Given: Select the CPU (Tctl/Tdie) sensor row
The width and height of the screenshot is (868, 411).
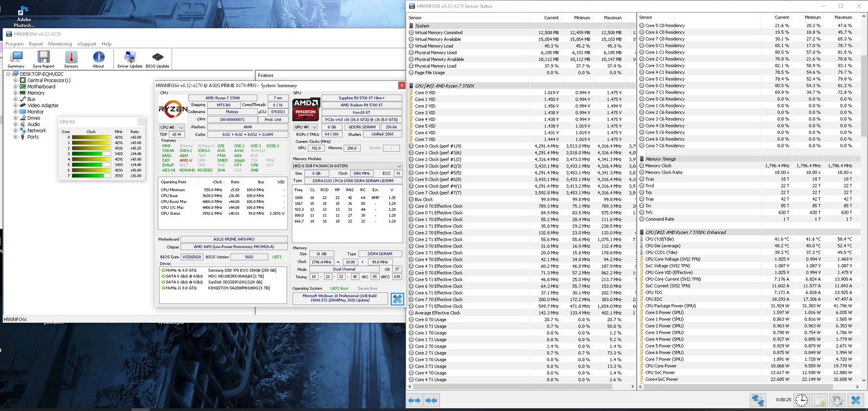Looking at the screenshot, I should tap(749, 239).
